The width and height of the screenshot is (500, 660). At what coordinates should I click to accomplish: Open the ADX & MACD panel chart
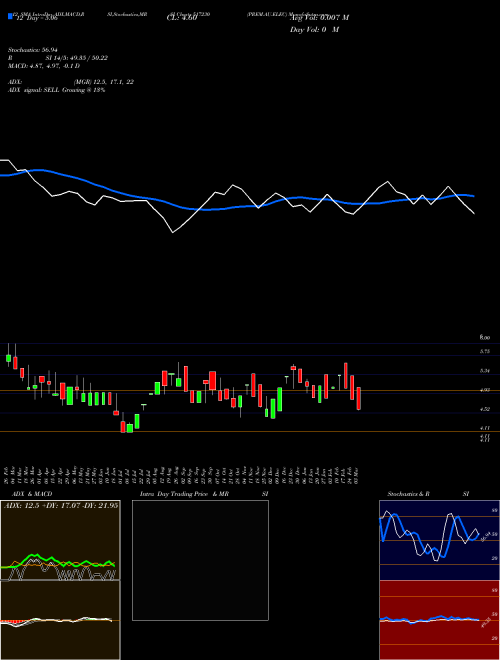click(x=60, y=540)
